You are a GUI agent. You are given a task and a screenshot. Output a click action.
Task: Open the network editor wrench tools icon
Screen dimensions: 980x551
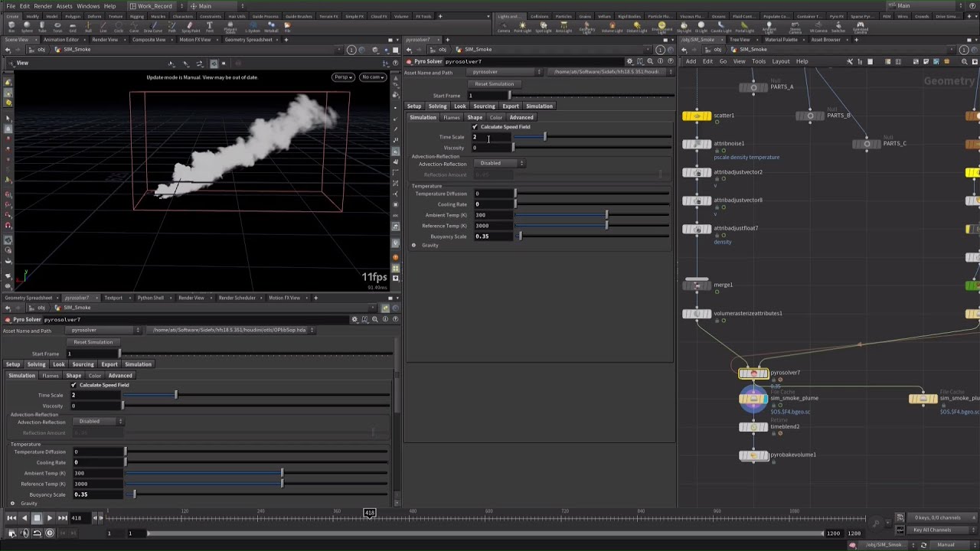pyautogui.click(x=850, y=61)
